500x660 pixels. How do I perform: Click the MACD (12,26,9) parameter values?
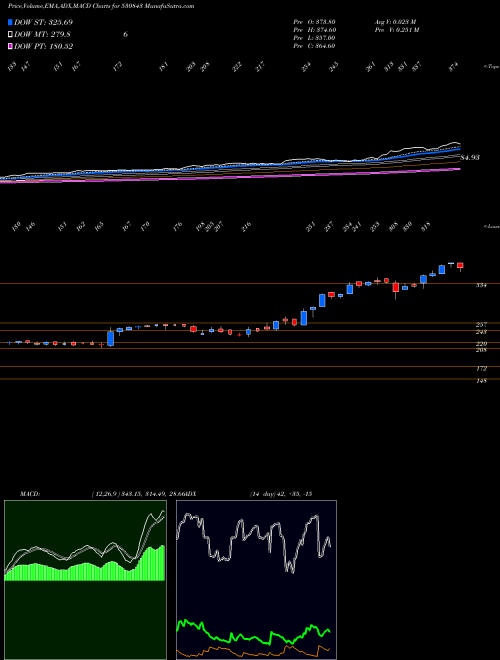(138, 494)
